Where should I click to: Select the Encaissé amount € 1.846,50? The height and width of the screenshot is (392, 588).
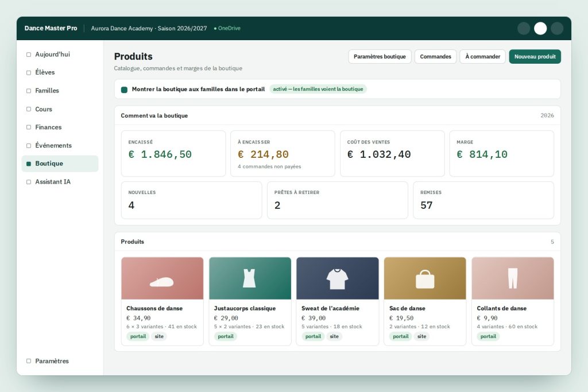click(160, 154)
